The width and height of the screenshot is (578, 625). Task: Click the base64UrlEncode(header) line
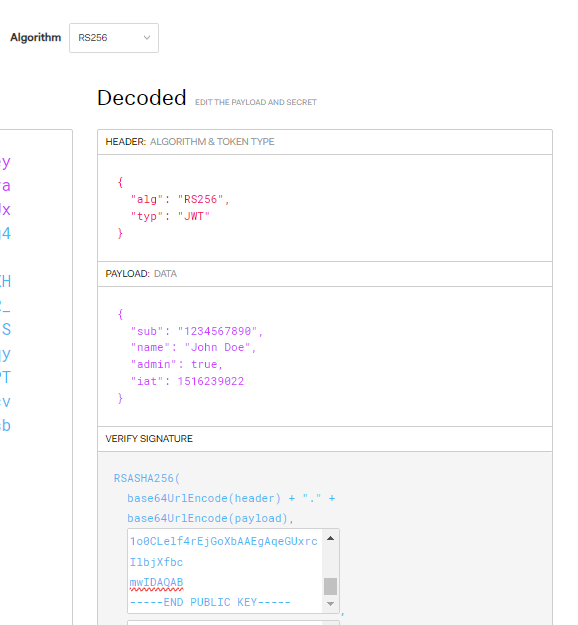[x=231, y=498]
